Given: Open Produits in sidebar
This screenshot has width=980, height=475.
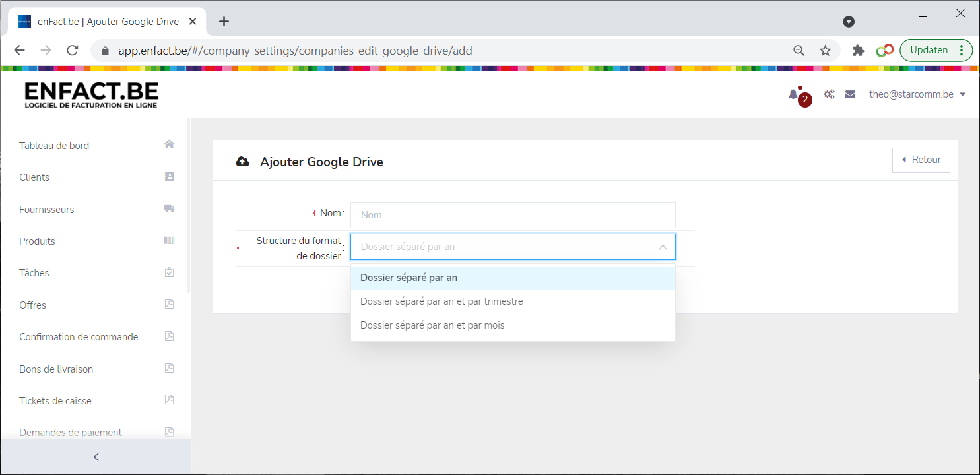Looking at the screenshot, I should click(37, 241).
